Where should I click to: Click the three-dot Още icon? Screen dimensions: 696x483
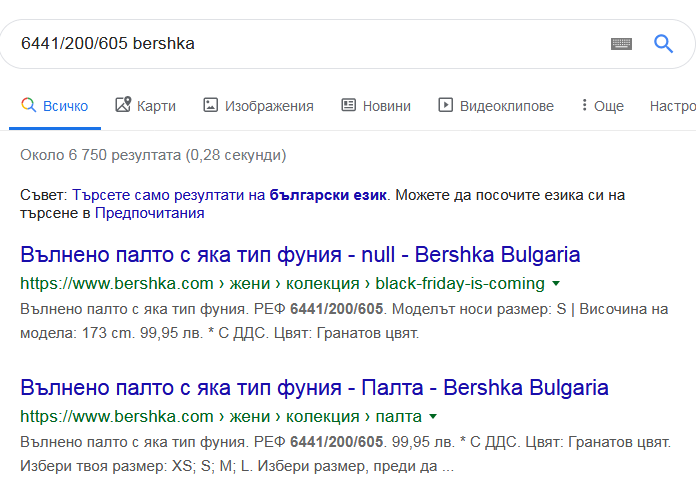pyautogui.click(x=581, y=105)
